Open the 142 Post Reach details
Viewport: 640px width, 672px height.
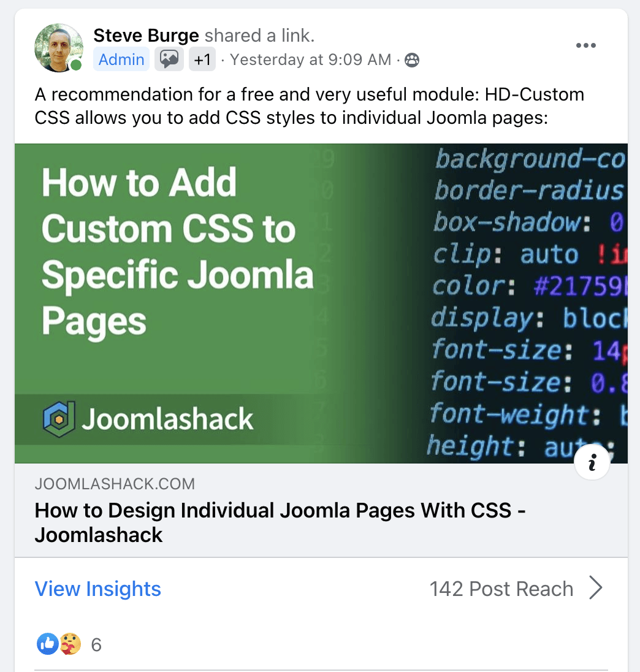point(501,589)
